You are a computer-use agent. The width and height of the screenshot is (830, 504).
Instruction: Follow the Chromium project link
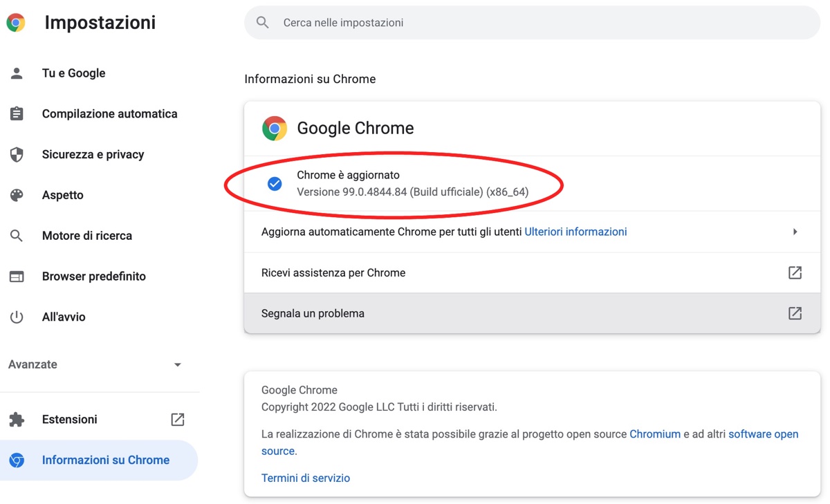(655, 434)
